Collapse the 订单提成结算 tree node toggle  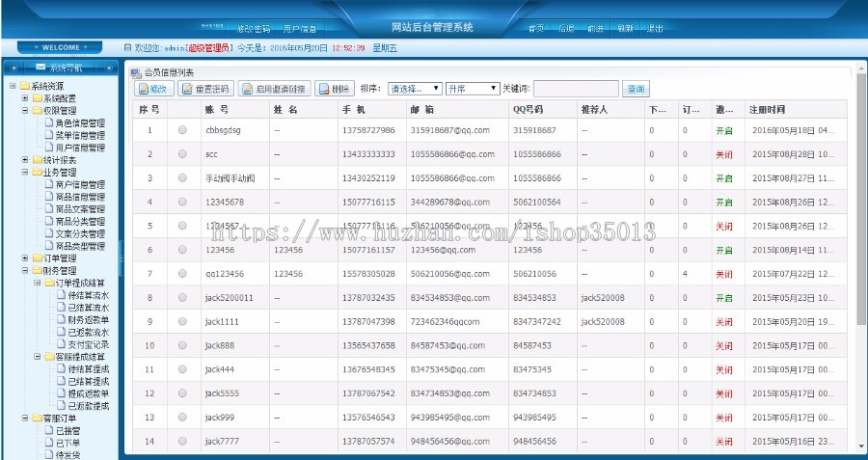point(37,283)
